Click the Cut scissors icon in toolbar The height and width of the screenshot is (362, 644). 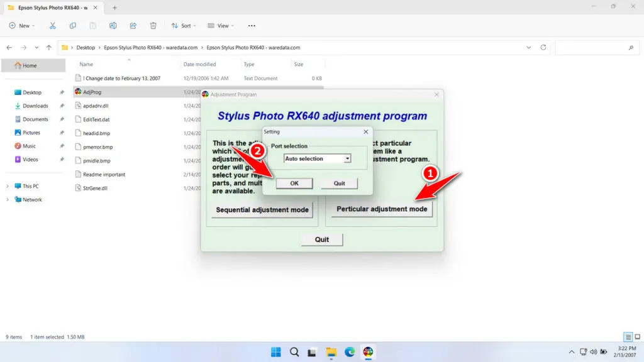(x=53, y=26)
